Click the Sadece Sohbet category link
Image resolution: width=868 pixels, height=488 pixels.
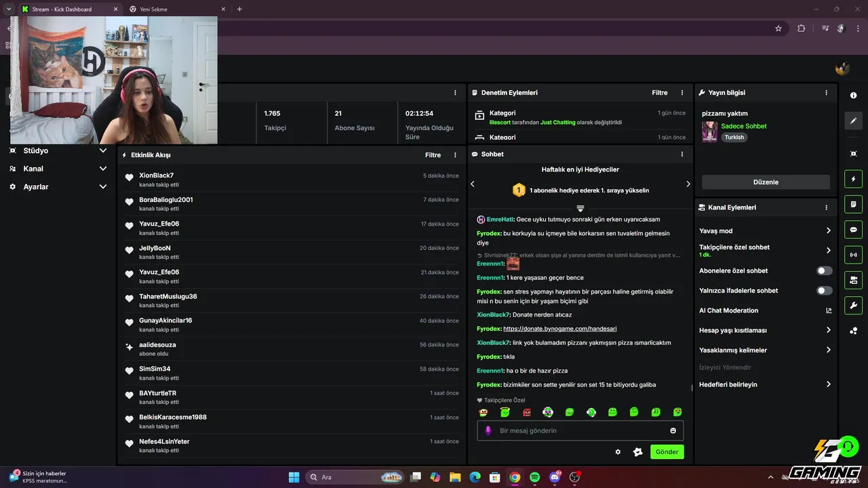(x=744, y=127)
